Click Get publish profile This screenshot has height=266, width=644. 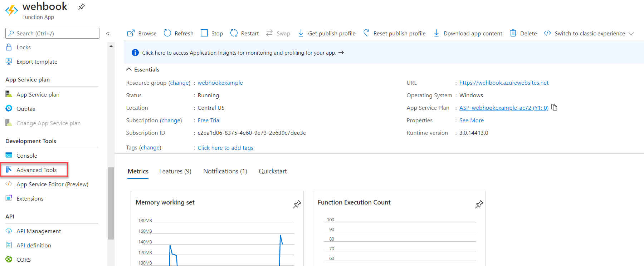(x=327, y=33)
